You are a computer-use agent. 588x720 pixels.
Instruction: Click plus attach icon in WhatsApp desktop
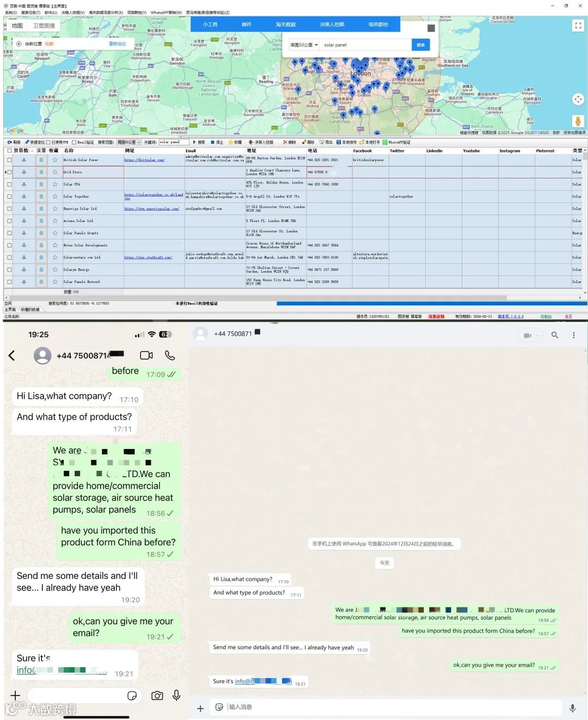(x=200, y=708)
